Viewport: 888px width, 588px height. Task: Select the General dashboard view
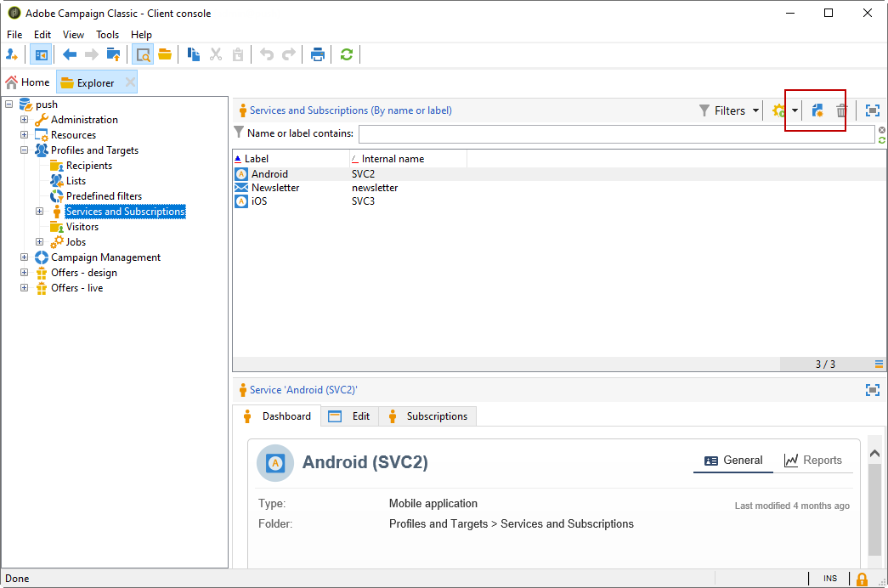coord(733,461)
